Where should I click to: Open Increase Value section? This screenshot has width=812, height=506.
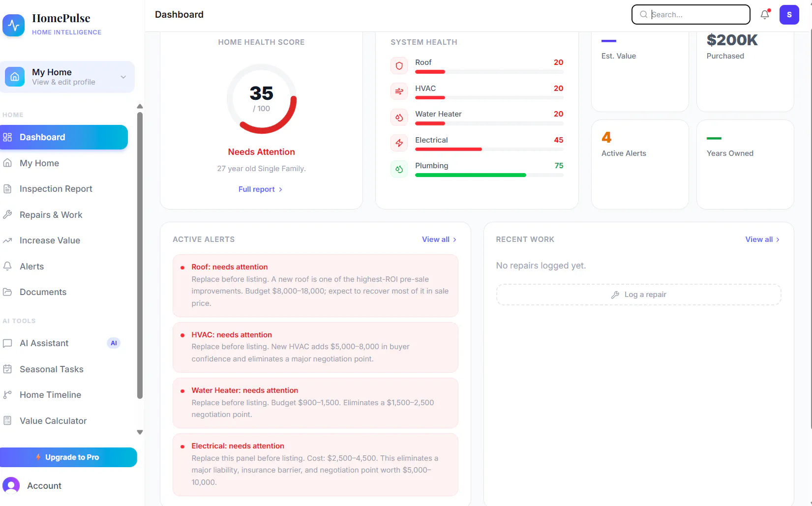(64, 240)
